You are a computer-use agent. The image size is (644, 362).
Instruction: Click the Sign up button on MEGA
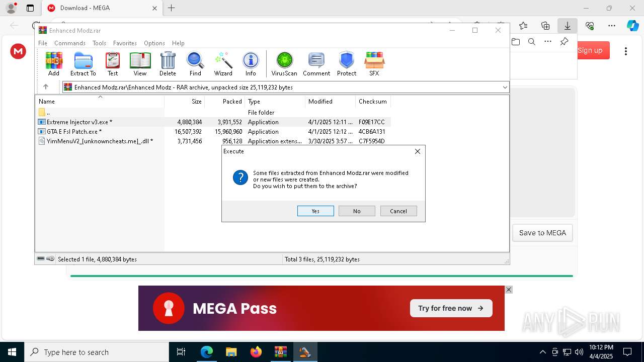(x=590, y=50)
